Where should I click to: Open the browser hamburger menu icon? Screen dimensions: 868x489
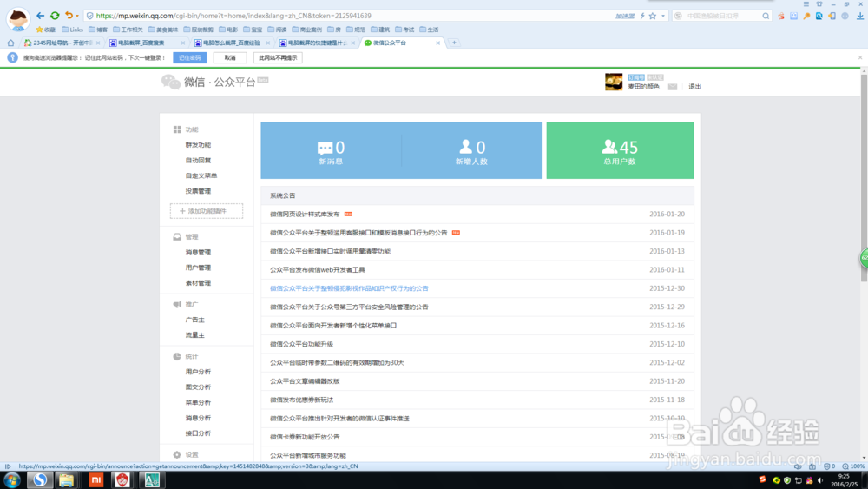point(806,3)
